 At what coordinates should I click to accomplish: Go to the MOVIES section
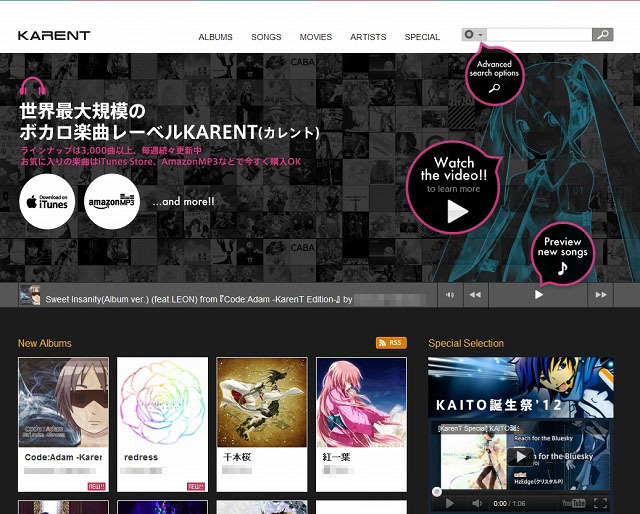point(316,37)
